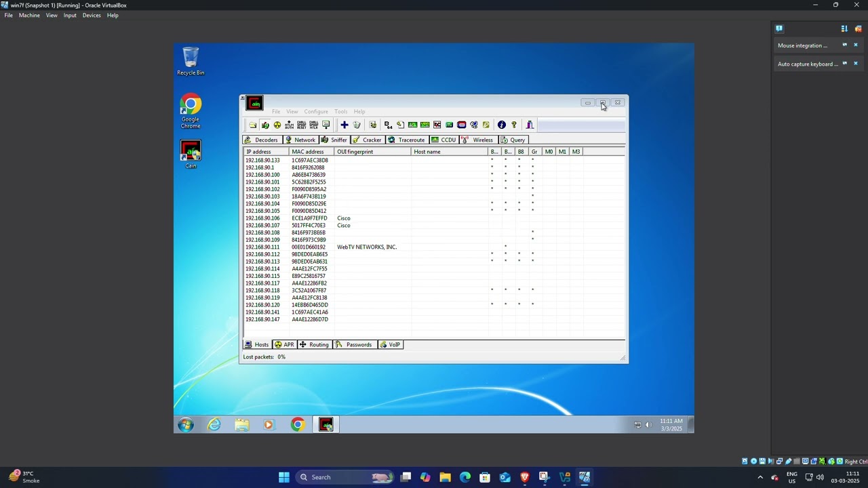Open the Recycle Bin desktop icon
Viewport: 868px width, 488px height.
(191, 61)
